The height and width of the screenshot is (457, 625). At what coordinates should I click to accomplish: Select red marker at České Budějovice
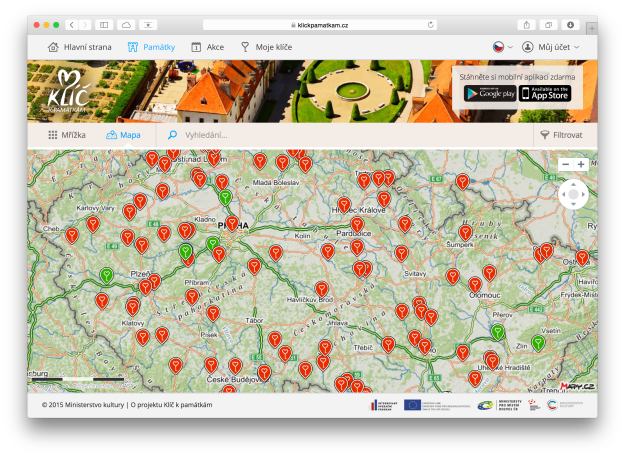tap(264, 373)
